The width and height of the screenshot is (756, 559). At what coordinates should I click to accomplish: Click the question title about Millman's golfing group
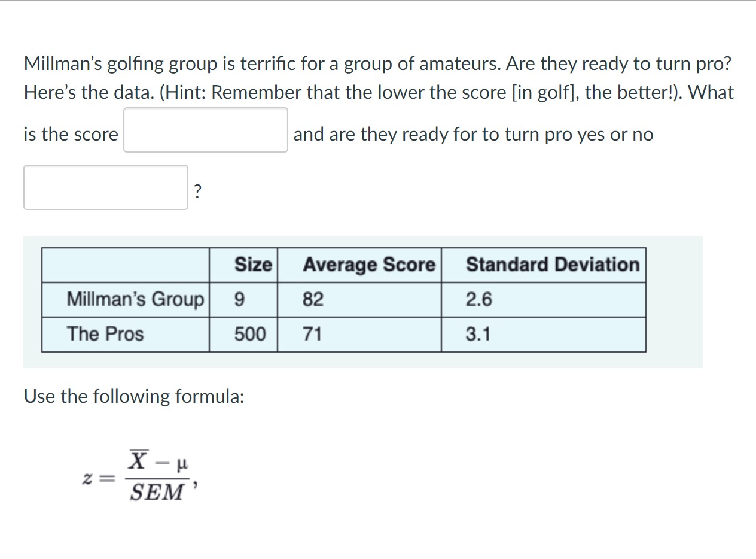click(x=378, y=63)
